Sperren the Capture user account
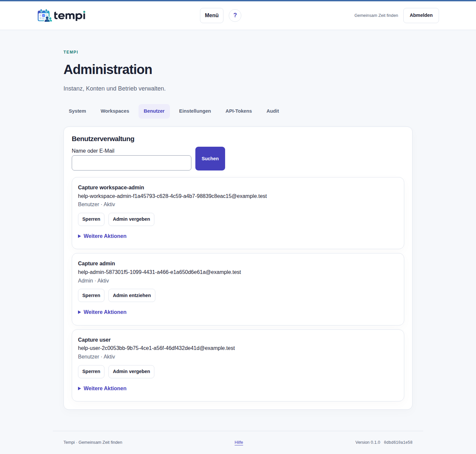The width and height of the screenshot is (476, 454). (x=91, y=372)
